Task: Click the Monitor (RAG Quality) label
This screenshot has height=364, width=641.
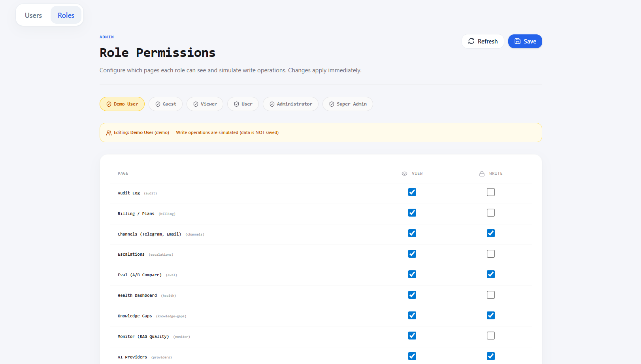Action: click(143, 337)
